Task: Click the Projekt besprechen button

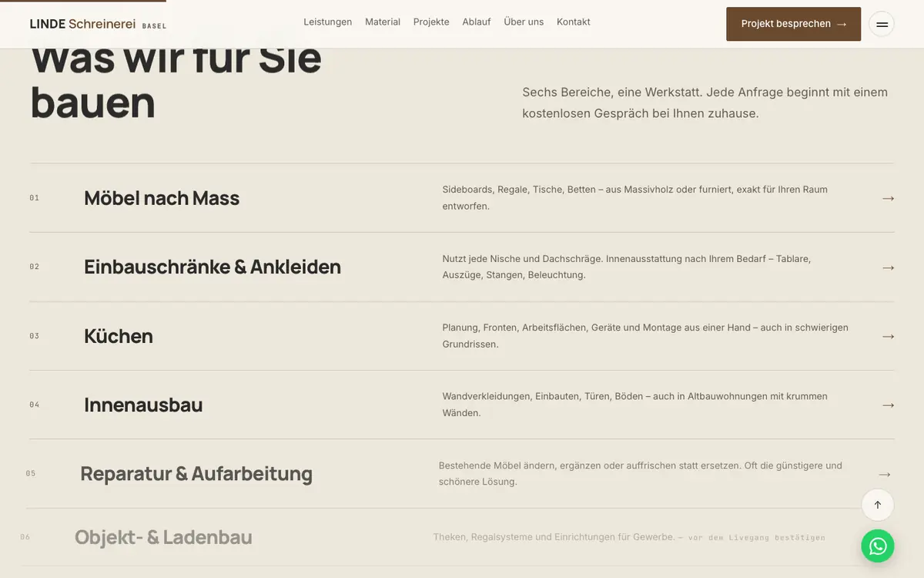Action: [794, 24]
